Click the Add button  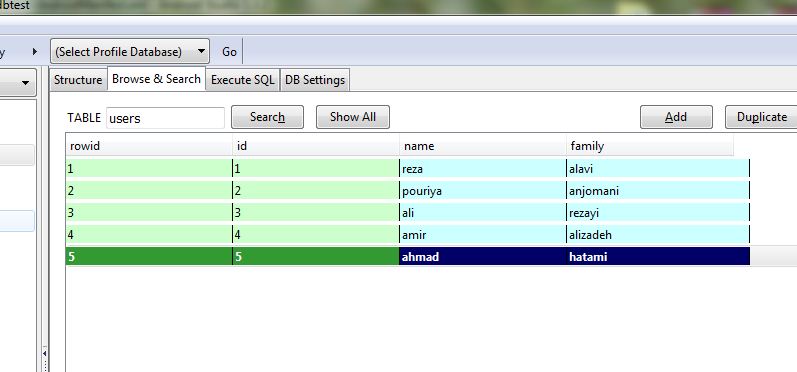(676, 117)
